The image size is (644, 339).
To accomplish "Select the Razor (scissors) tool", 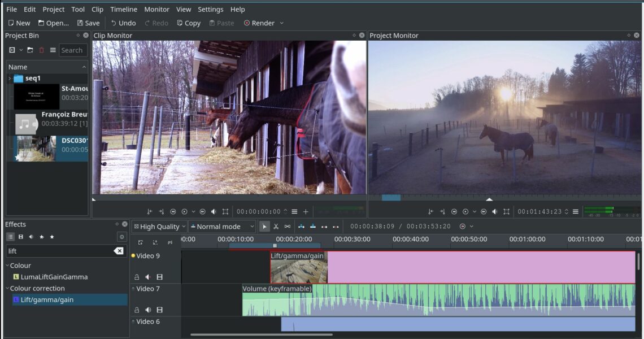I will (x=276, y=227).
